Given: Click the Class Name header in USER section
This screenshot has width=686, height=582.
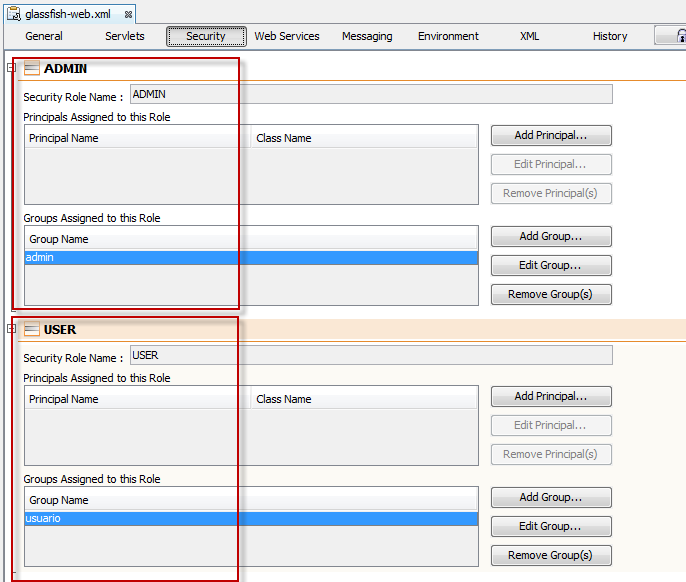Looking at the screenshot, I should 364,399.
